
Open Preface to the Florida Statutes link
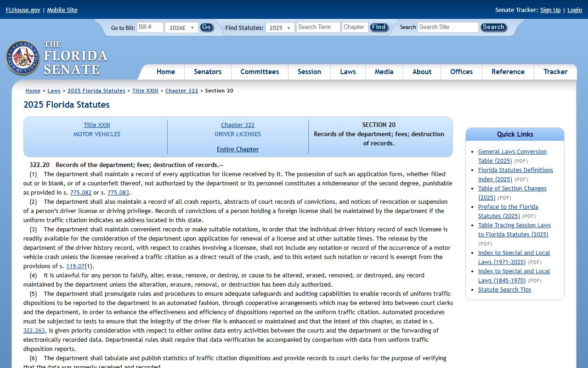coord(508,211)
